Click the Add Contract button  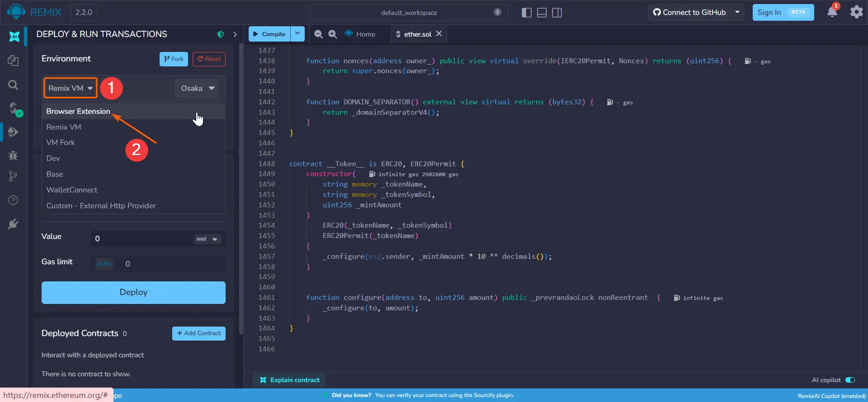pyautogui.click(x=199, y=333)
